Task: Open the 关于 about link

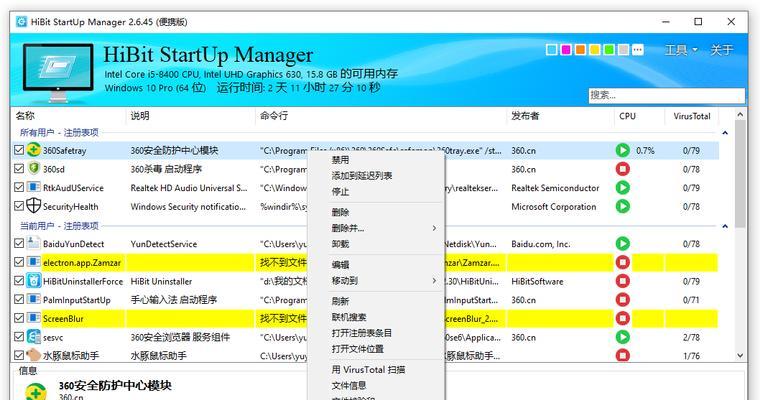Action: pyautogui.click(x=721, y=50)
